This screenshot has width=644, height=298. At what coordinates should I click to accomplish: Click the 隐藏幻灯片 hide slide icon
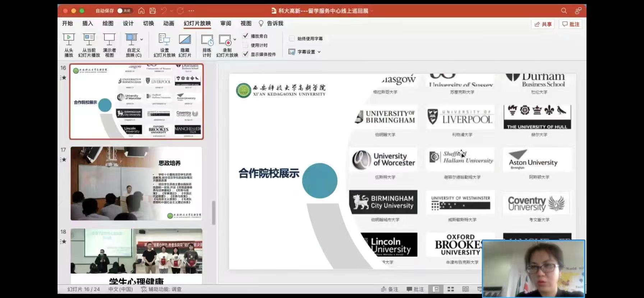[185, 40]
